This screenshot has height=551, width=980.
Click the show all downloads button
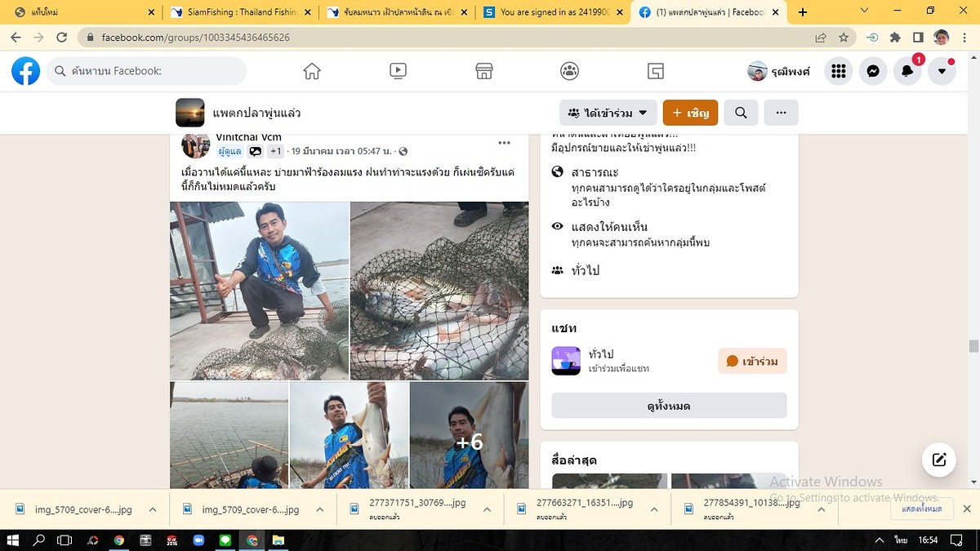point(921,509)
